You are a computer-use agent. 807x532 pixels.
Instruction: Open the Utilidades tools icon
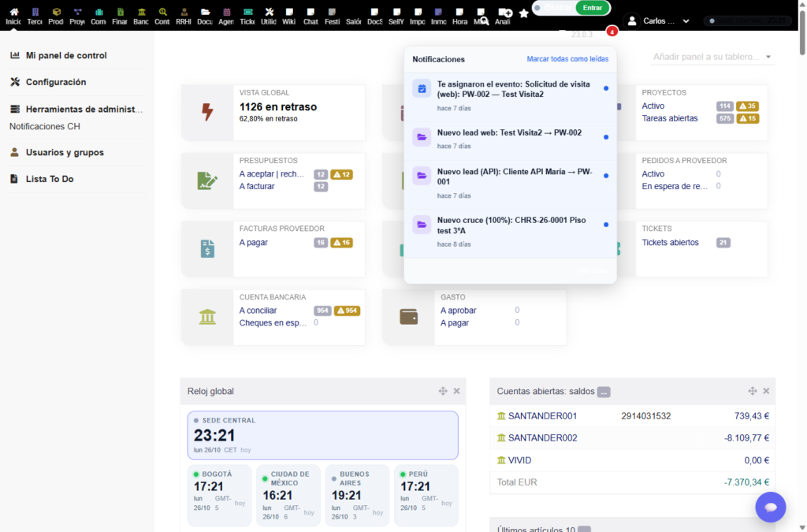(x=269, y=12)
